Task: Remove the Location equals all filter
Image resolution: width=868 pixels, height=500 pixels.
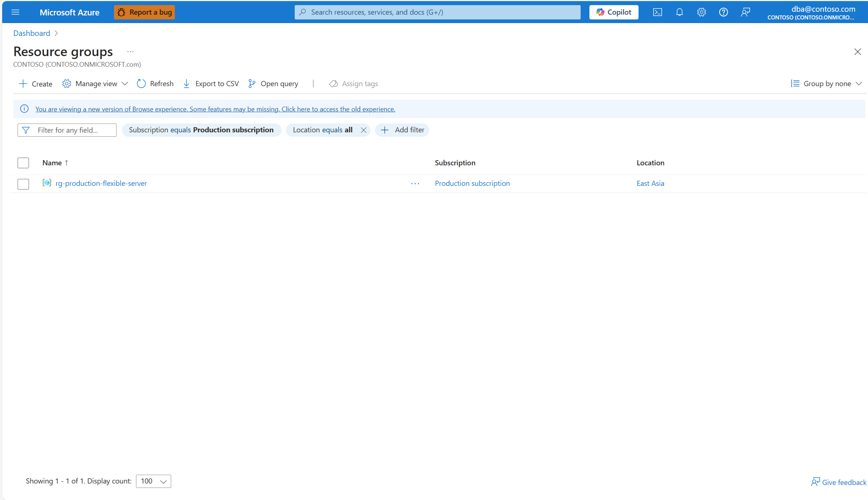Action: [363, 130]
